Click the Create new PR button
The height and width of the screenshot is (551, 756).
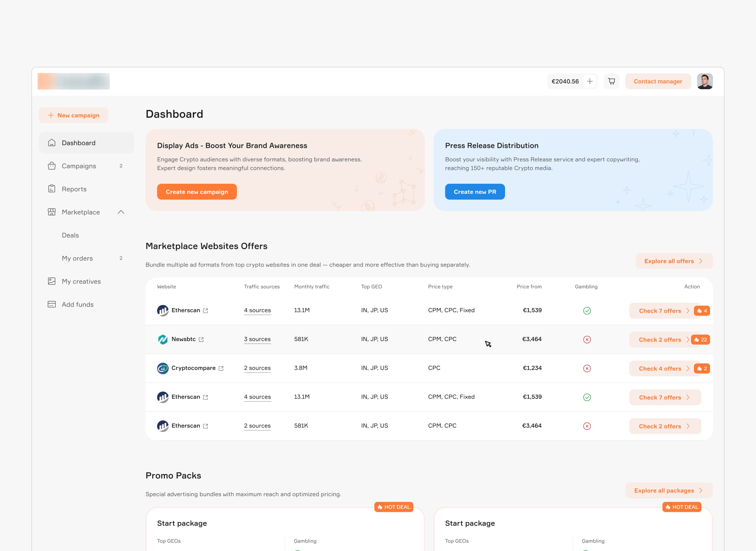tap(475, 192)
